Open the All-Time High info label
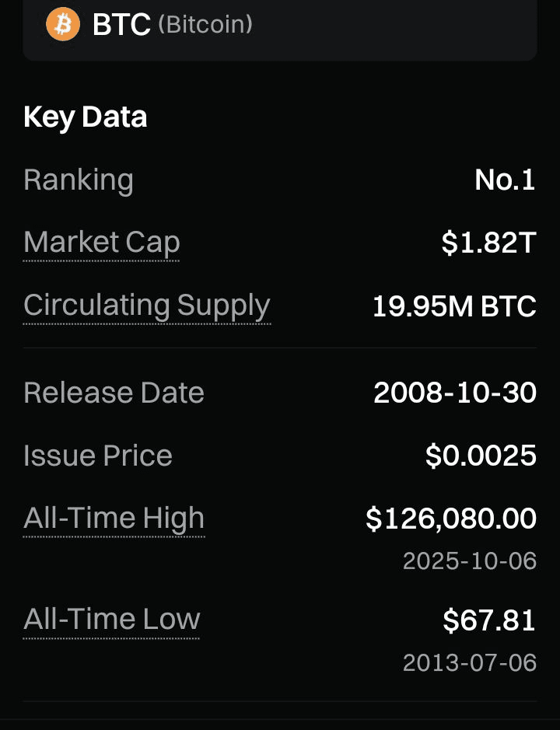The image size is (560, 730). [114, 518]
